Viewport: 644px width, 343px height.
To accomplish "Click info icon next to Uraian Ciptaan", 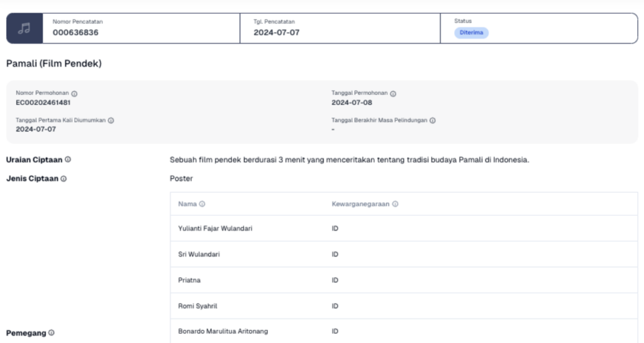I will click(68, 159).
